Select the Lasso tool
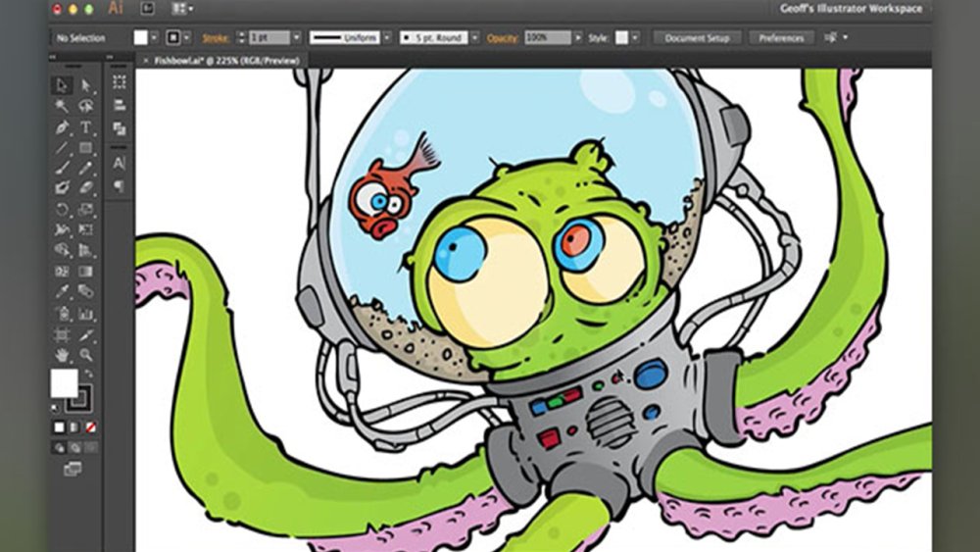 tap(86, 106)
